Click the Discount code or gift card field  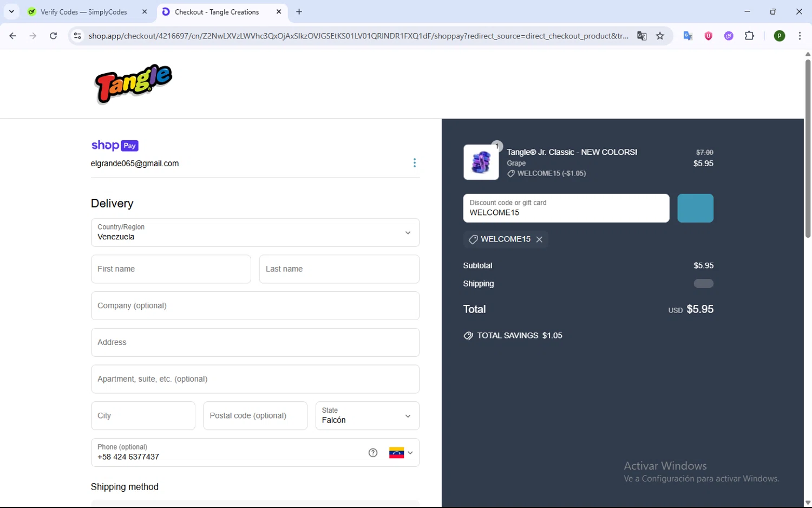pos(566,208)
